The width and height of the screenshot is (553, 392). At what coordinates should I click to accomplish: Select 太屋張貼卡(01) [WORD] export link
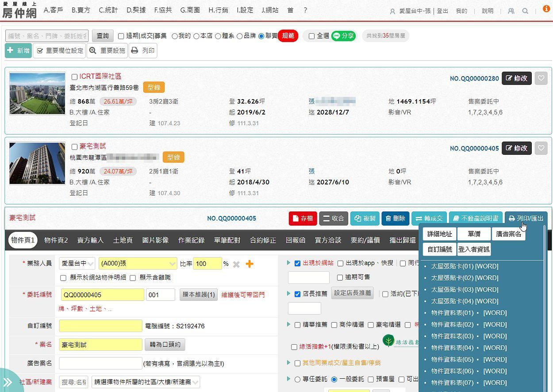point(465,266)
